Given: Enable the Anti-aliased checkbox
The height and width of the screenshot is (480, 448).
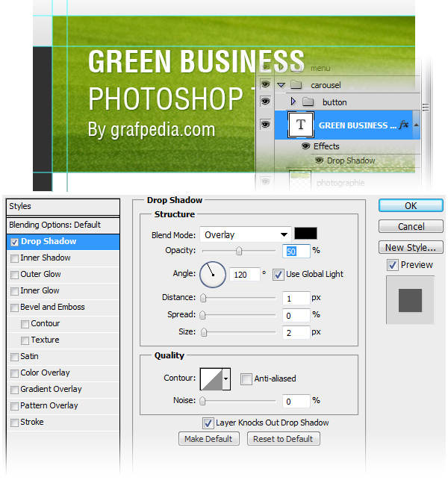Looking at the screenshot, I should [246, 379].
